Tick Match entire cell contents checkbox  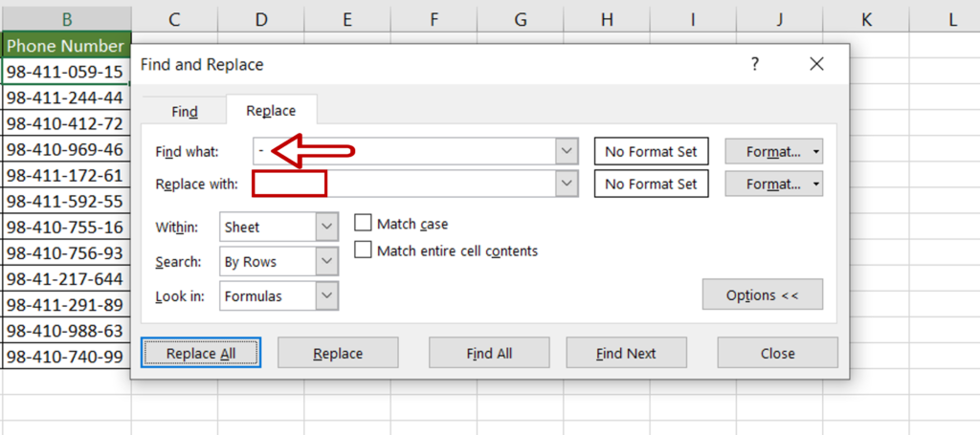pyautogui.click(x=363, y=250)
